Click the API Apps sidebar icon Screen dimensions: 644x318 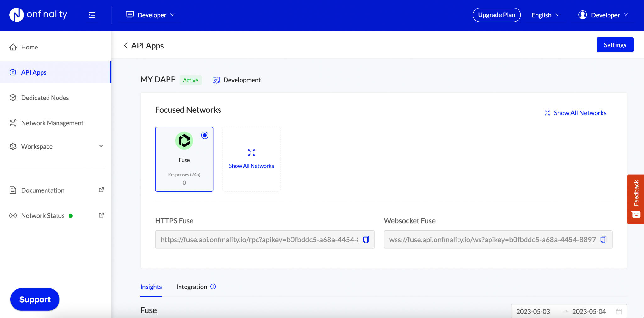click(13, 72)
